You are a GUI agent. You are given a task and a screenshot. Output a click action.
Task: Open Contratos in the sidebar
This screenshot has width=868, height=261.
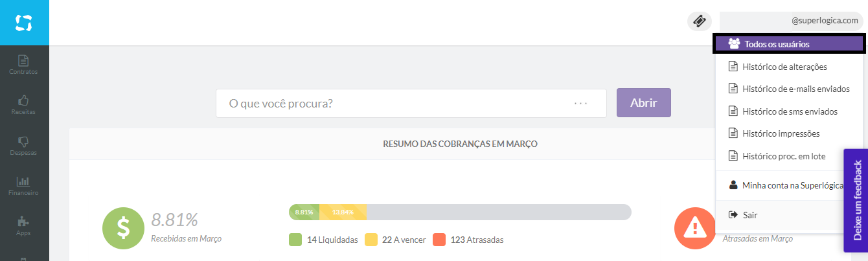pos(24,64)
